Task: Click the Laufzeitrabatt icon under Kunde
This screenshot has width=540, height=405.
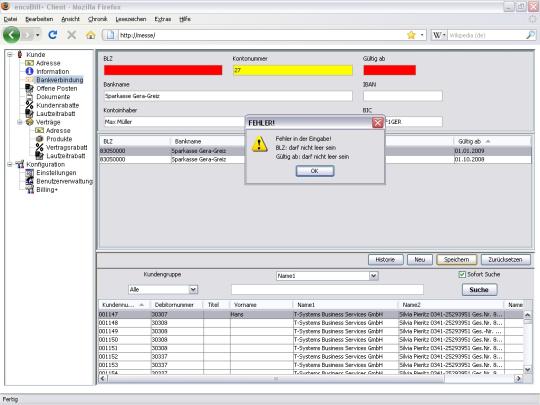Action: click(x=29, y=114)
